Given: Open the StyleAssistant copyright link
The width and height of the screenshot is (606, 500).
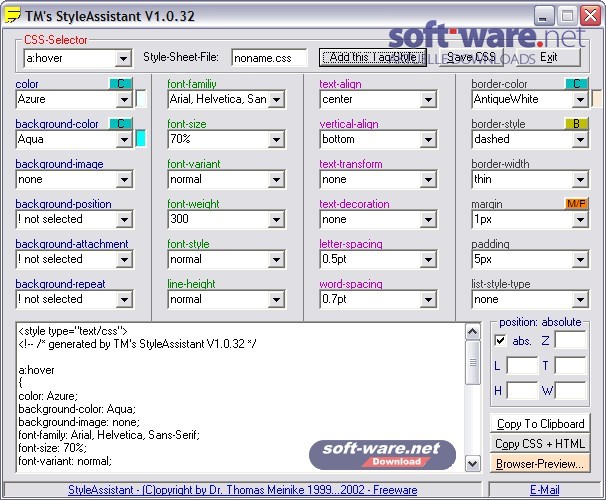Looking at the screenshot, I should (242, 490).
